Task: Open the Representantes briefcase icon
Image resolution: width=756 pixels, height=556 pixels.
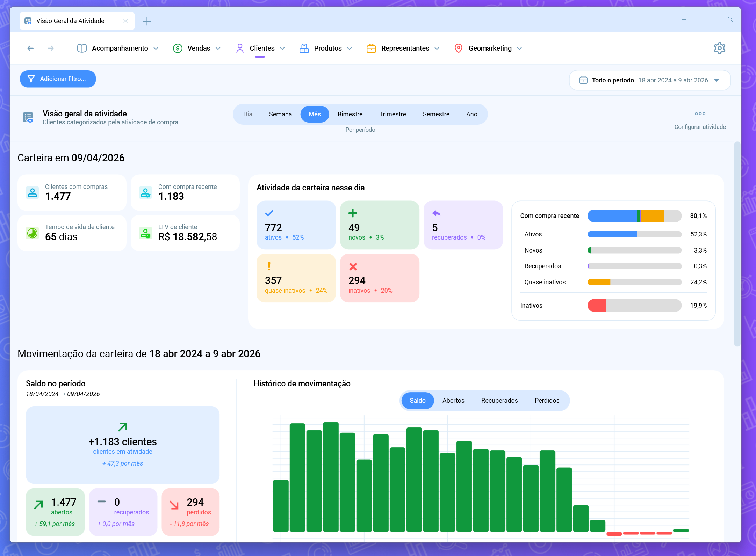Action: click(x=371, y=48)
